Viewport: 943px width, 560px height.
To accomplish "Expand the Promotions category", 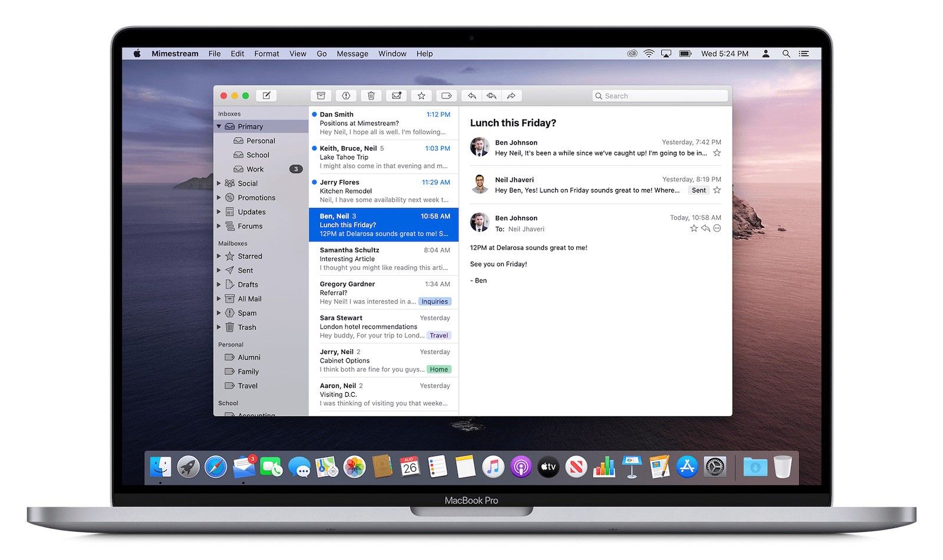I will 219,197.
